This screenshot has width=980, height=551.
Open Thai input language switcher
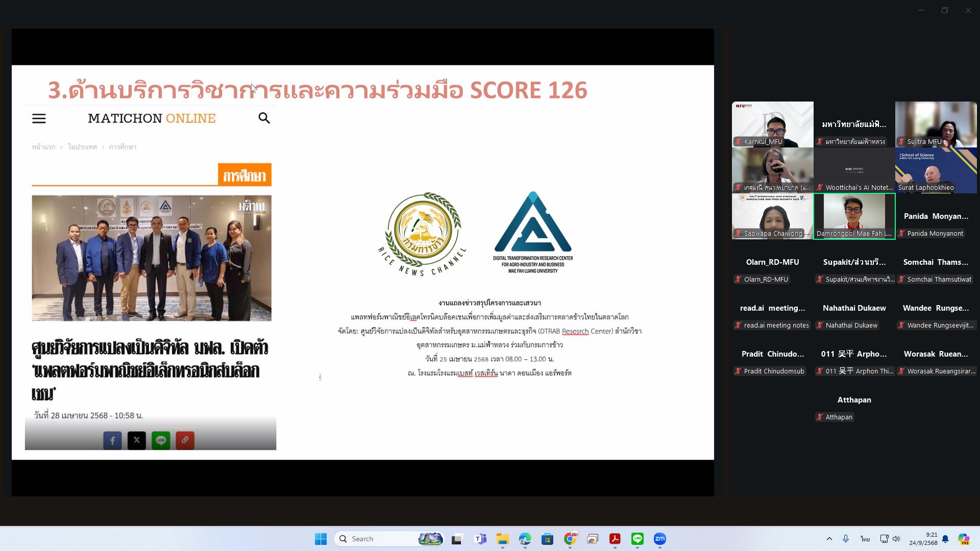click(x=865, y=539)
